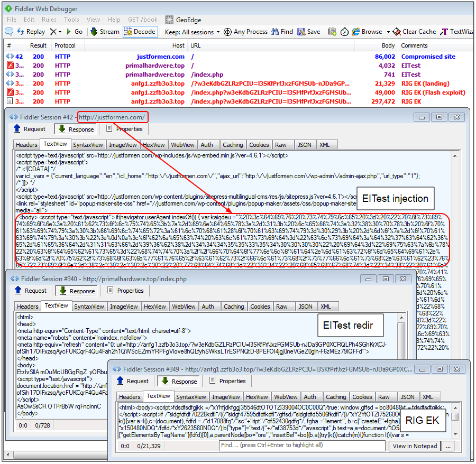
Task: Click the GeoEdge menu icon
Action: (169, 20)
